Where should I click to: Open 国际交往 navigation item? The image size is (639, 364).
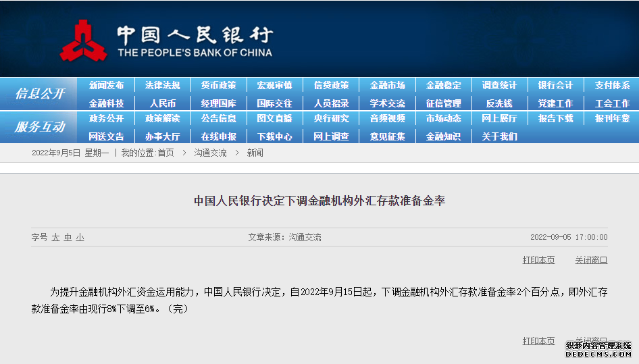(x=275, y=103)
